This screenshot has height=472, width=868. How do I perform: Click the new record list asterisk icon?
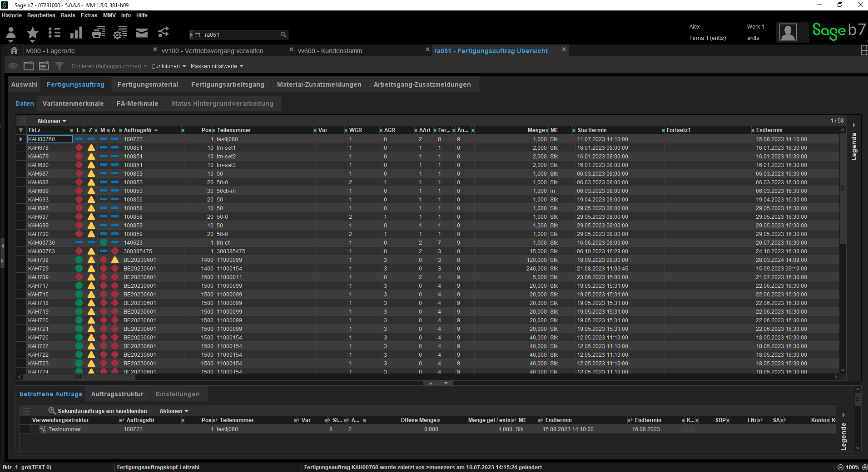pos(44,66)
